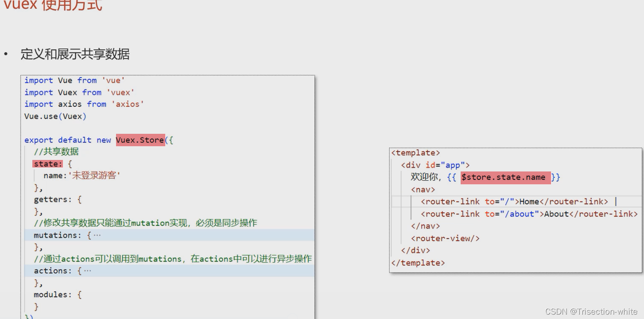Viewport: 644px width, 319px height.
Task: Select the line import Vuex from 'vuex'
Action: (x=79, y=92)
